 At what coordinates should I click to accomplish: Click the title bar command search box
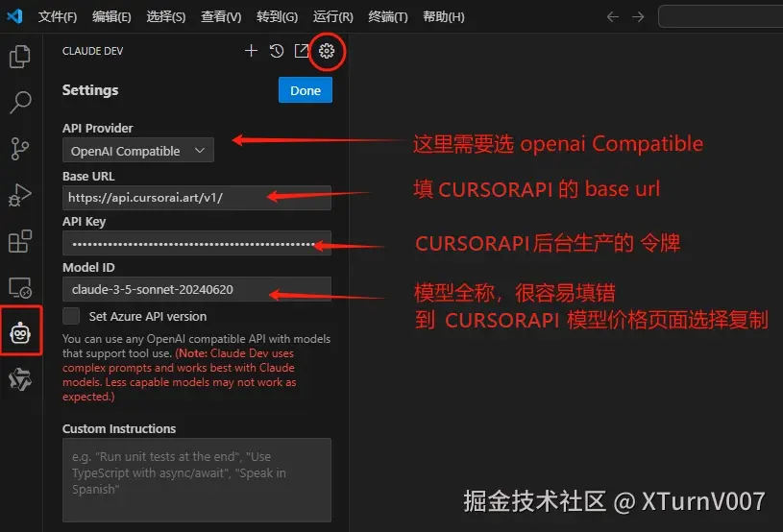pos(721,16)
